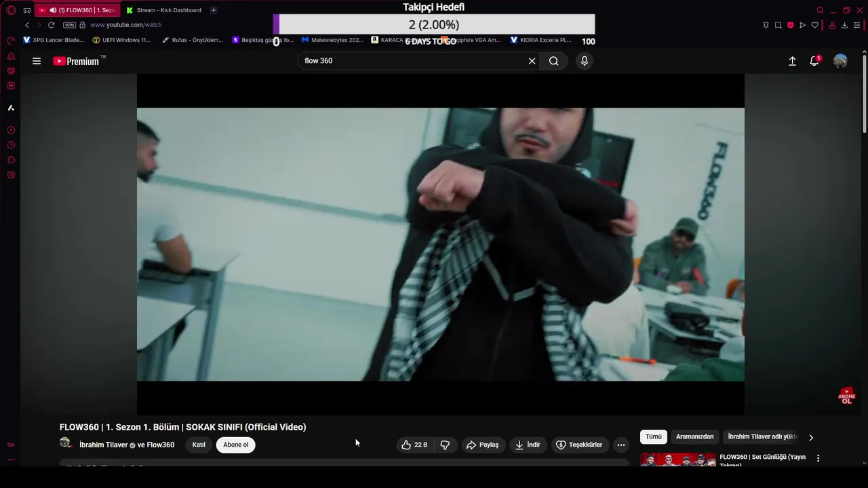Open the red shield ad-blocker icon
The image size is (868, 488).
[x=790, y=25]
